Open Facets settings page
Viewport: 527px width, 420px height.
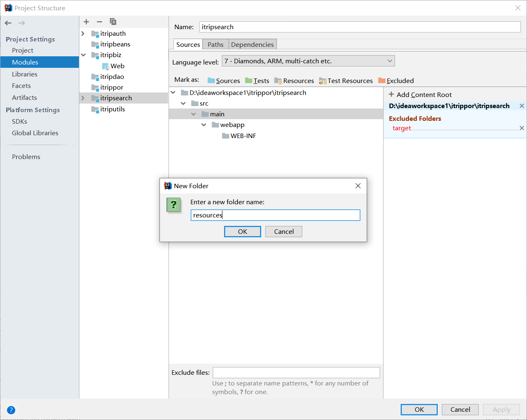pos(21,85)
